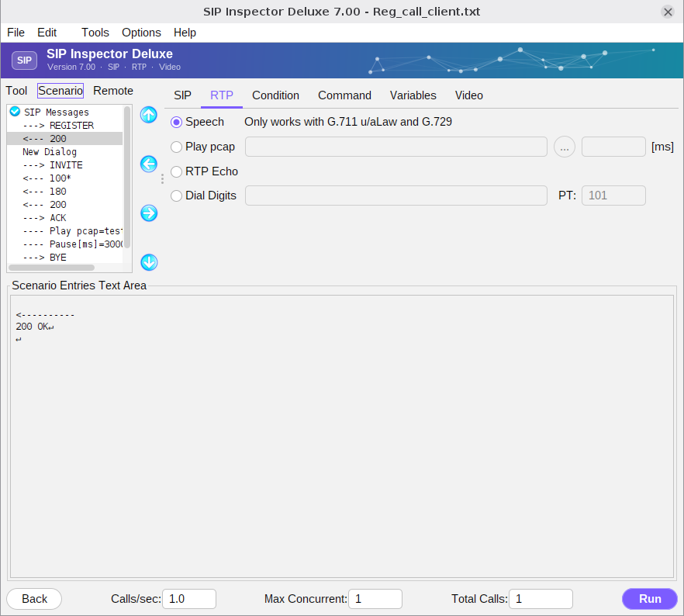Click the SIP Messages checkmark icon
The height and width of the screenshot is (616, 684).
click(15, 111)
